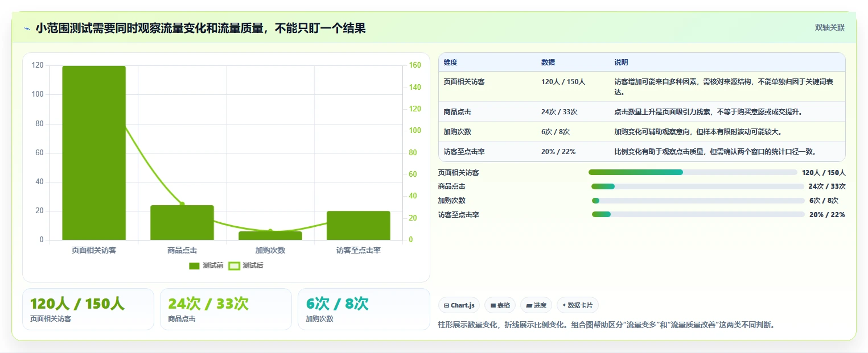Image resolution: width=868 pixels, height=353 pixels.
Task: Click the 页面相关访客 progress bar
Action: click(x=693, y=172)
